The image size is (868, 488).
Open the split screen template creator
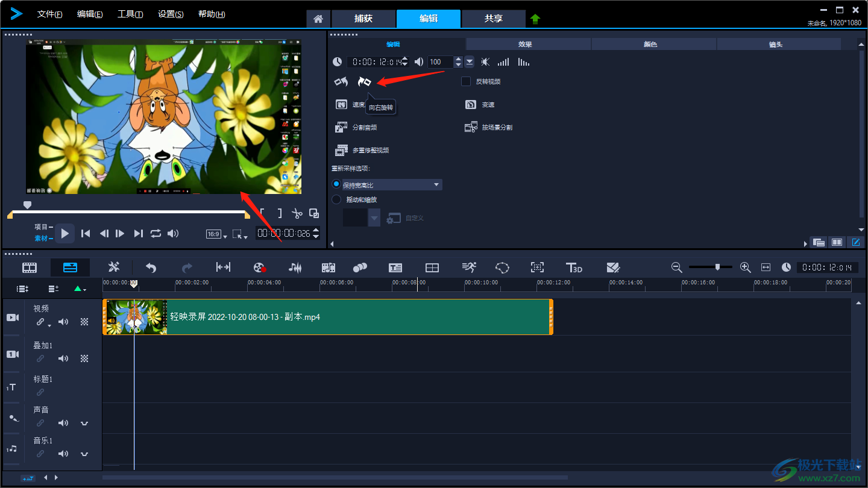click(x=432, y=267)
